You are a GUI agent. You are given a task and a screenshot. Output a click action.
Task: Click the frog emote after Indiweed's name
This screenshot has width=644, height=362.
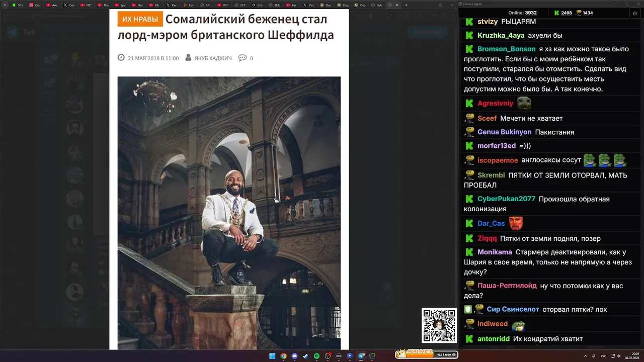pyautogui.click(x=518, y=325)
